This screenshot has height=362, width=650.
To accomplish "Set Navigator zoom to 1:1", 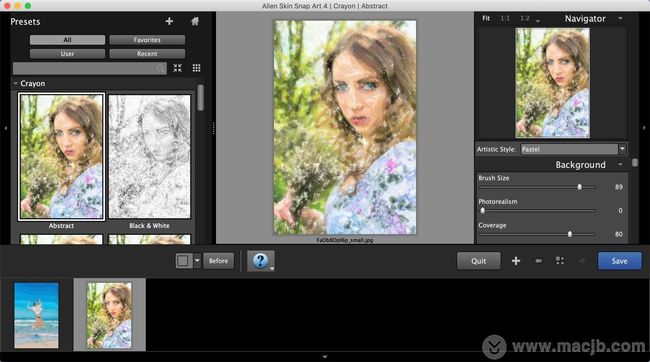I will [505, 18].
